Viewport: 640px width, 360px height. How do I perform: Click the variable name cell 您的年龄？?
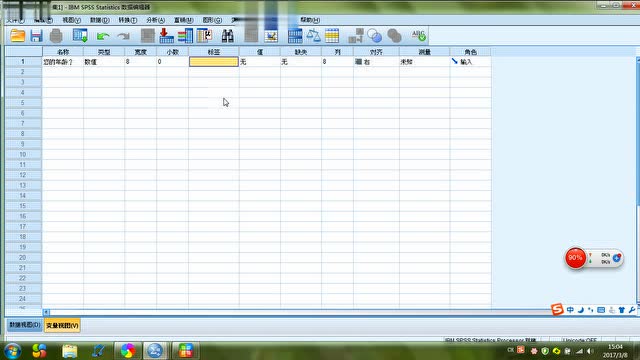[x=62, y=62]
